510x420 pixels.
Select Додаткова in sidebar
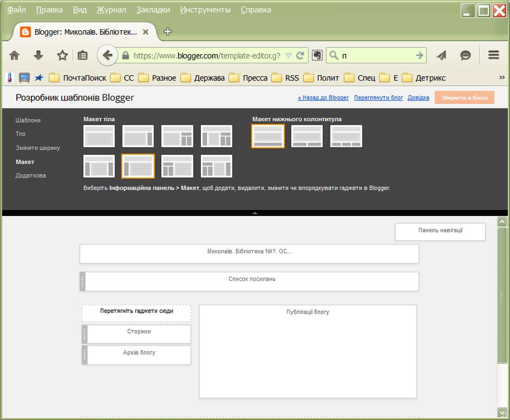(x=30, y=175)
